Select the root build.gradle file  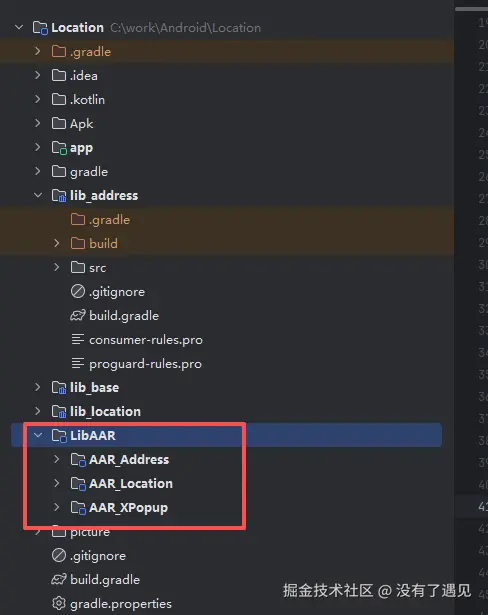pos(105,580)
